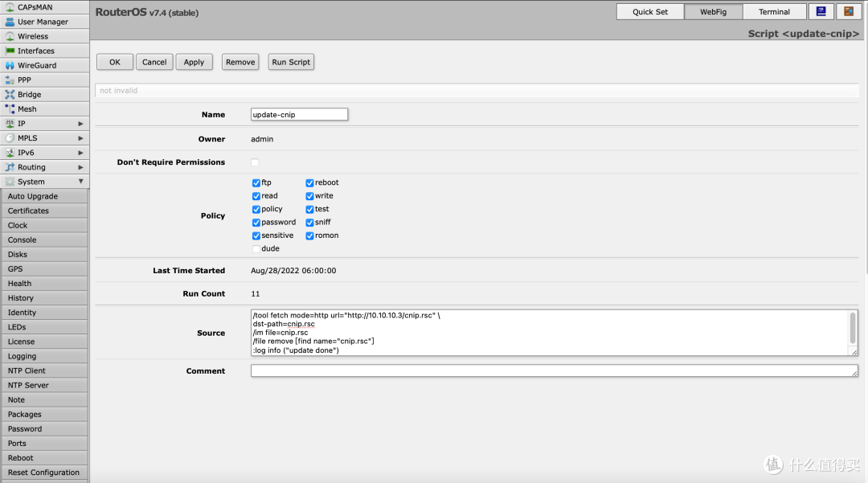
Task: Open the Clock menu item
Action: click(x=44, y=225)
